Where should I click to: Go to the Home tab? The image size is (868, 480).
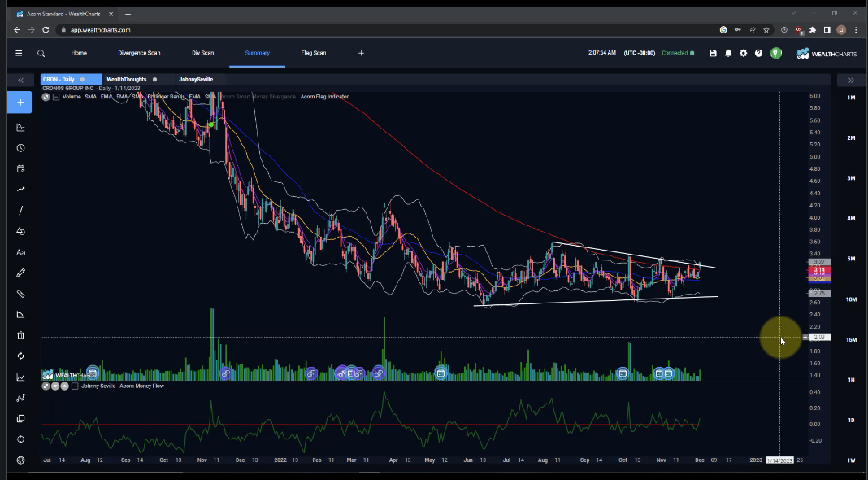(x=79, y=53)
